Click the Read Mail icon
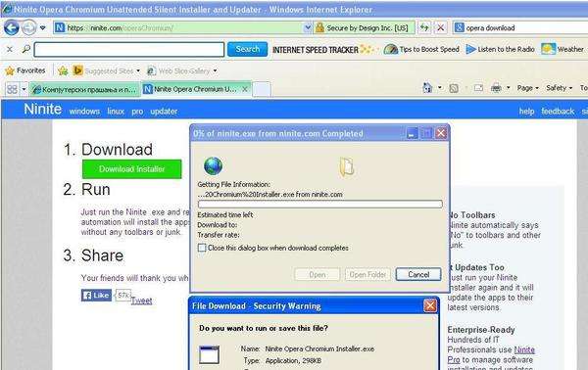This screenshot has width=588, height=370. (478, 88)
